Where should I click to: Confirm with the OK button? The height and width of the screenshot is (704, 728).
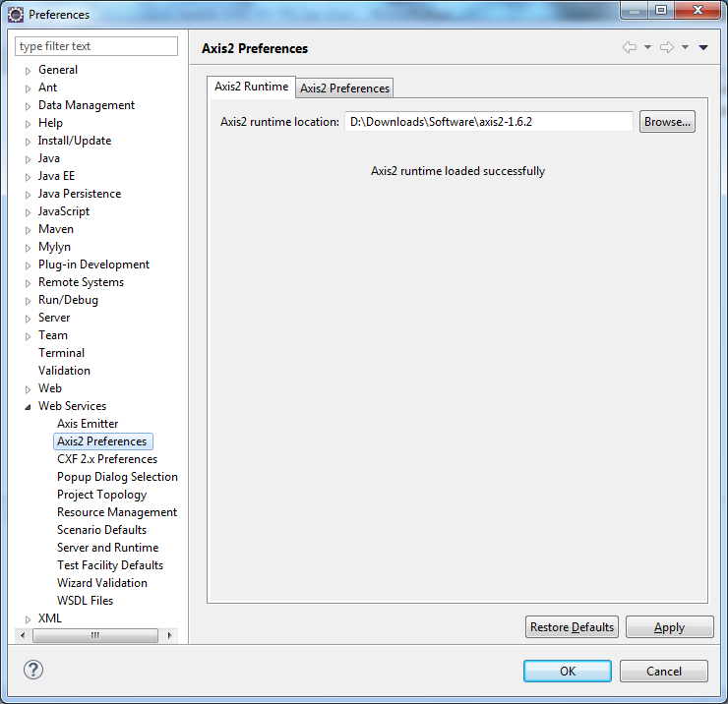click(568, 671)
